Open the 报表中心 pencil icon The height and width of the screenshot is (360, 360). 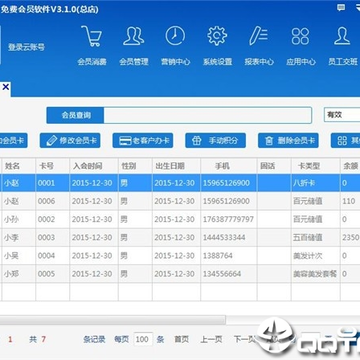(x=259, y=36)
